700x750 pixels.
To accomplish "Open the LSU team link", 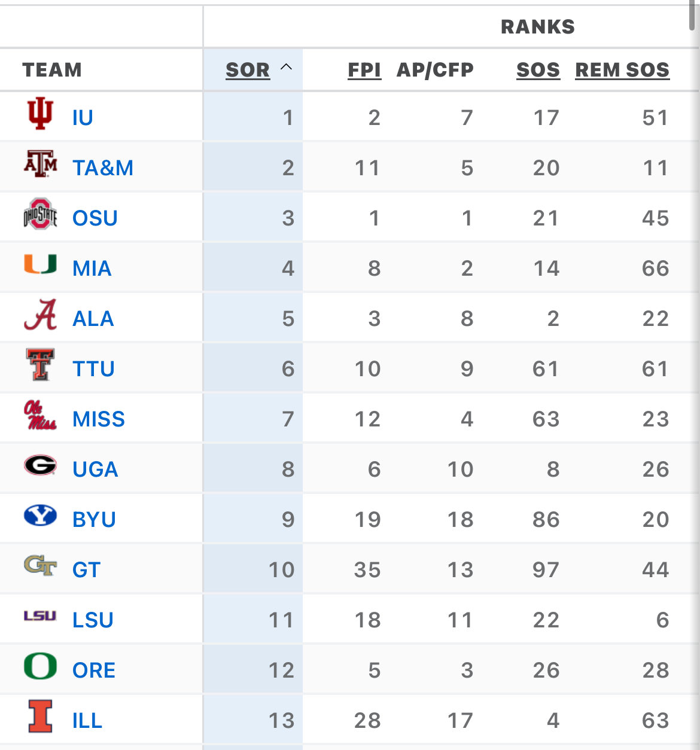I will 93,620.
